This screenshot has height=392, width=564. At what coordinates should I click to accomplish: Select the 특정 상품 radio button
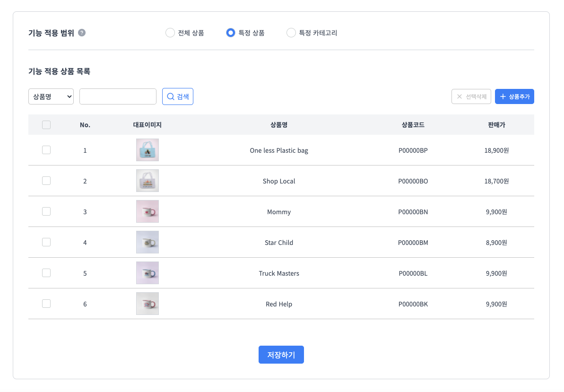pyautogui.click(x=231, y=33)
